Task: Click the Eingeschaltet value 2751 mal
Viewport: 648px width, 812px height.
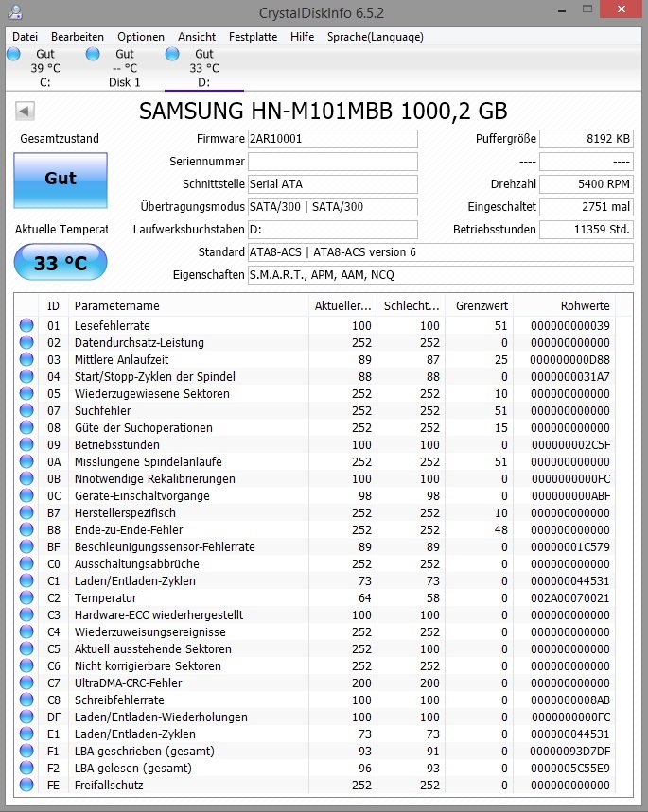Action: point(587,207)
